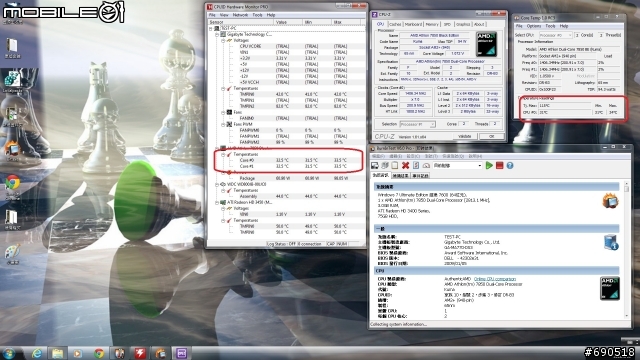This screenshot has height=360, width=640.
Task: Click the BurnInTest flame taskbar icon
Action: [161, 353]
